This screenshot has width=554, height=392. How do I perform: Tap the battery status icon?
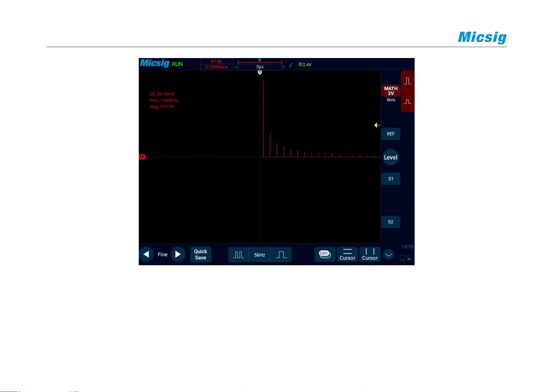(x=409, y=258)
